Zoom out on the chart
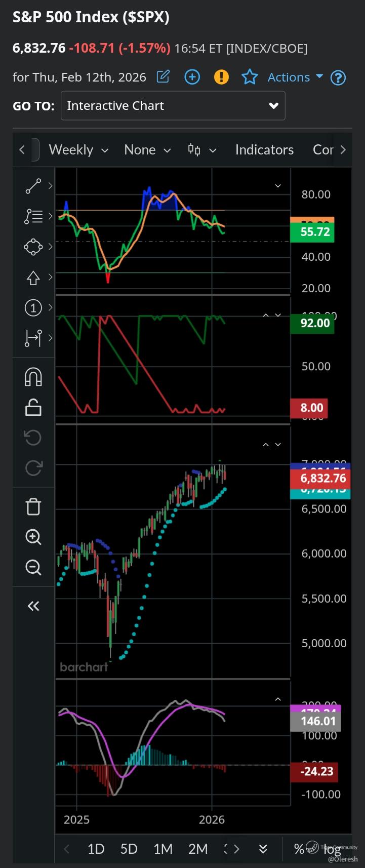The width and height of the screenshot is (365, 868). (x=33, y=567)
